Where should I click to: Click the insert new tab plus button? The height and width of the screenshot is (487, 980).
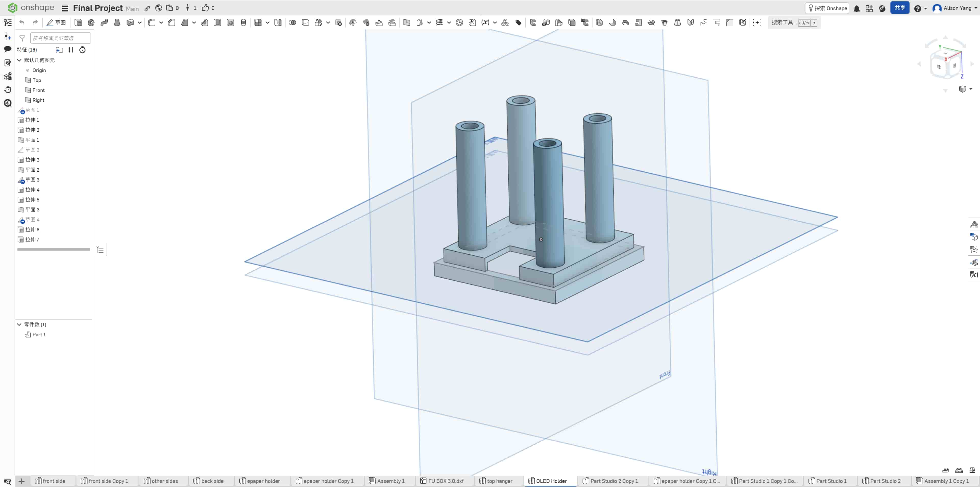click(22, 481)
